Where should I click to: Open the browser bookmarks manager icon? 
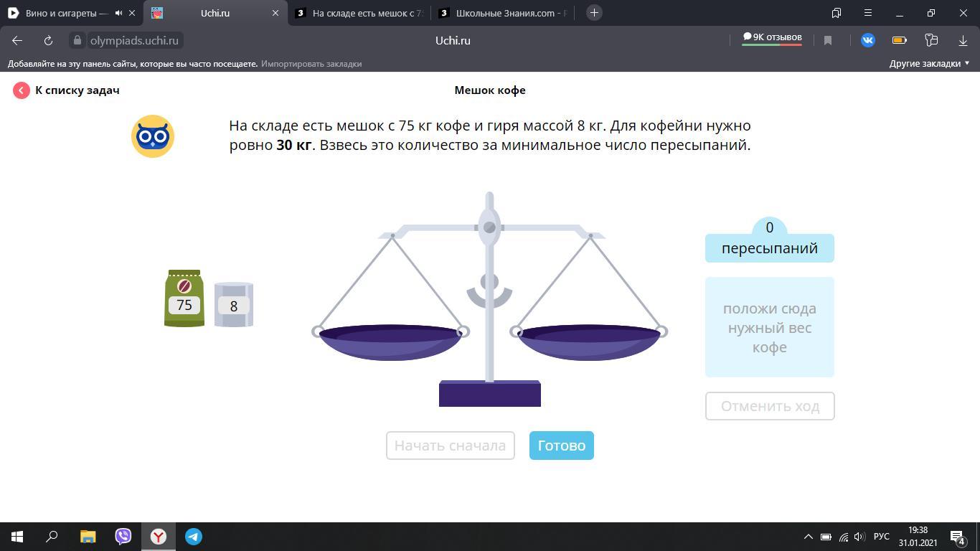click(837, 13)
